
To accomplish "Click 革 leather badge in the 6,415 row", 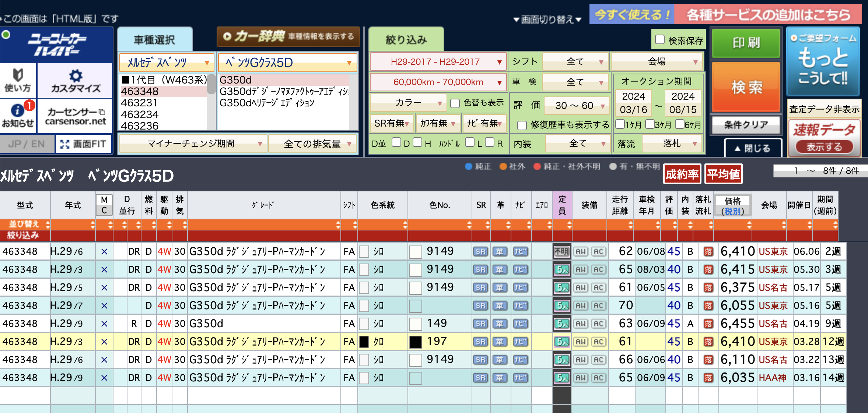I will coord(500,270).
